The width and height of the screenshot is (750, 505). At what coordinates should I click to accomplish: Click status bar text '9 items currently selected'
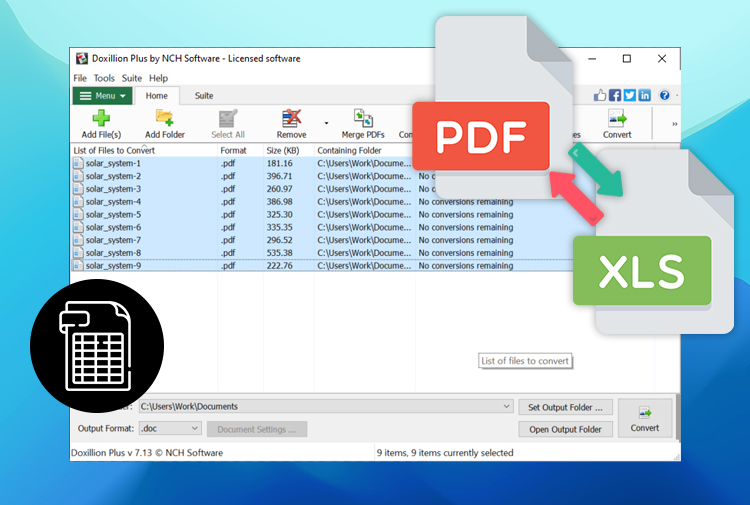point(463,452)
